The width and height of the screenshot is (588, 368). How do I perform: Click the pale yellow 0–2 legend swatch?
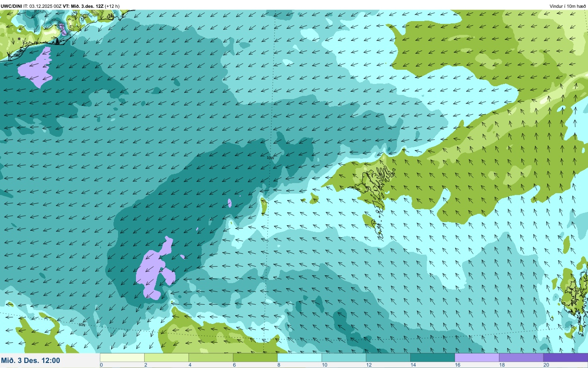click(x=122, y=357)
